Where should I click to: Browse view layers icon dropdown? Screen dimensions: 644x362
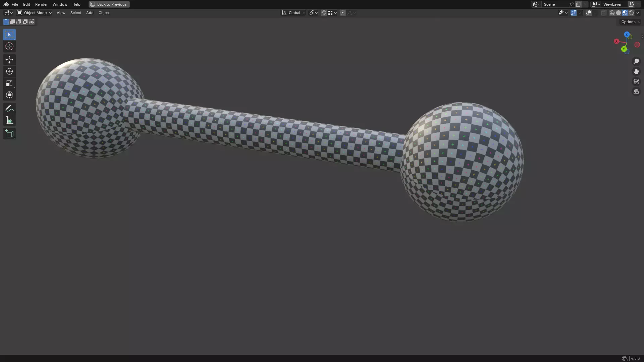pos(596,4)
